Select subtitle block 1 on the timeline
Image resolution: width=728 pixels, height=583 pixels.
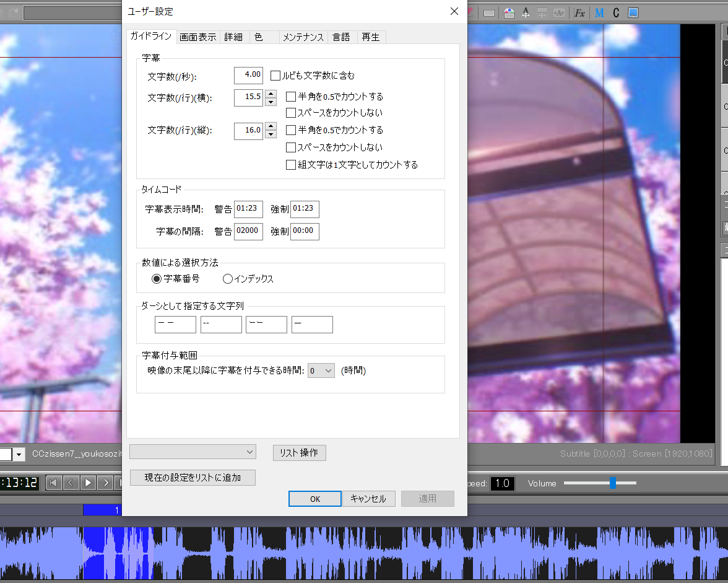tap(102, 510)
